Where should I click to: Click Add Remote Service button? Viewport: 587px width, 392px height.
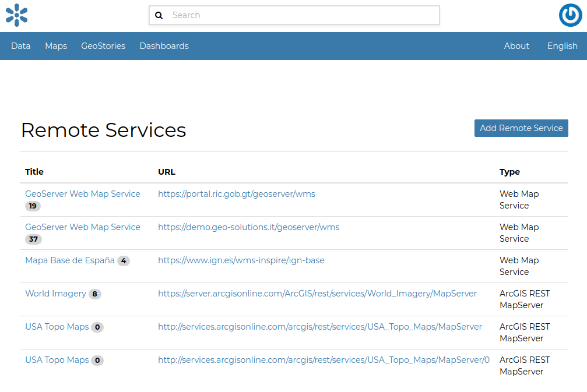pyautogui.click(x=521, y=128)
